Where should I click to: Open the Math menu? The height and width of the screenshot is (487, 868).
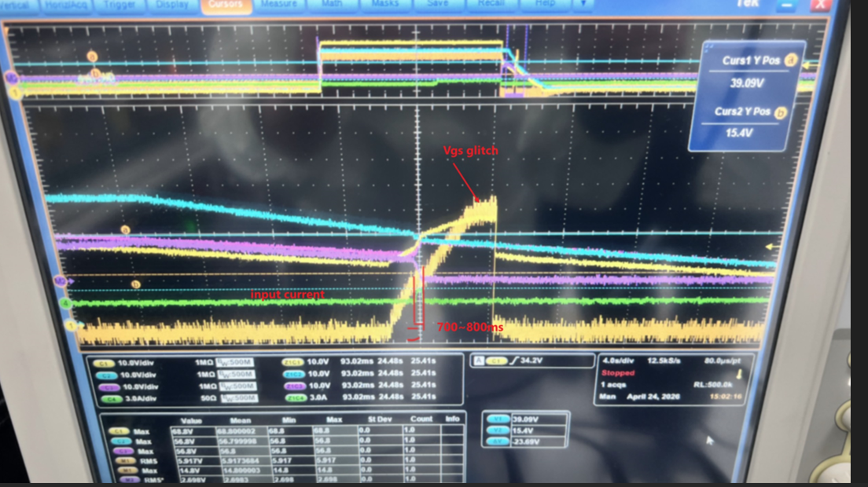pyautogui.click(x=332, y=4)
